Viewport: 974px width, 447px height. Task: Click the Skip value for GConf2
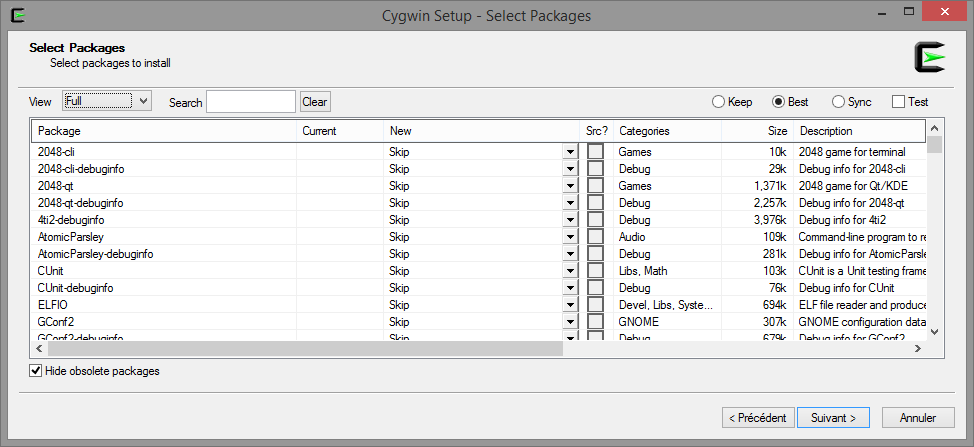click(399, 322)
